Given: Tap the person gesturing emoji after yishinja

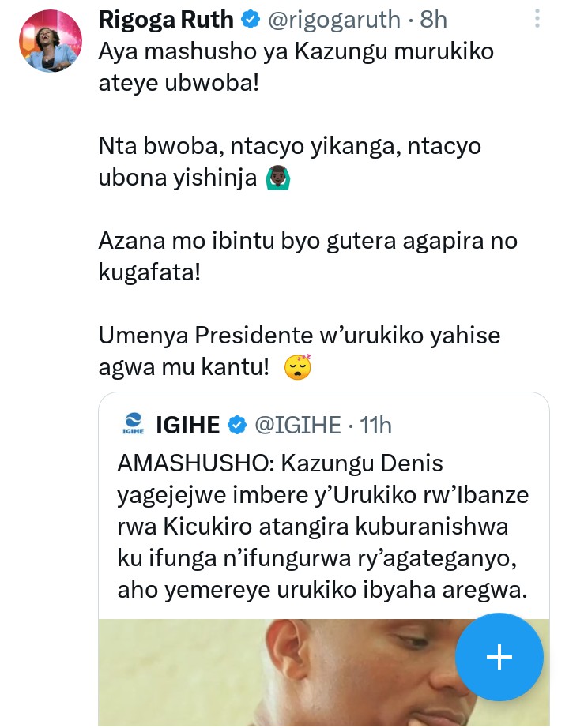Looking at the screenshot, I should click(279, 178).
